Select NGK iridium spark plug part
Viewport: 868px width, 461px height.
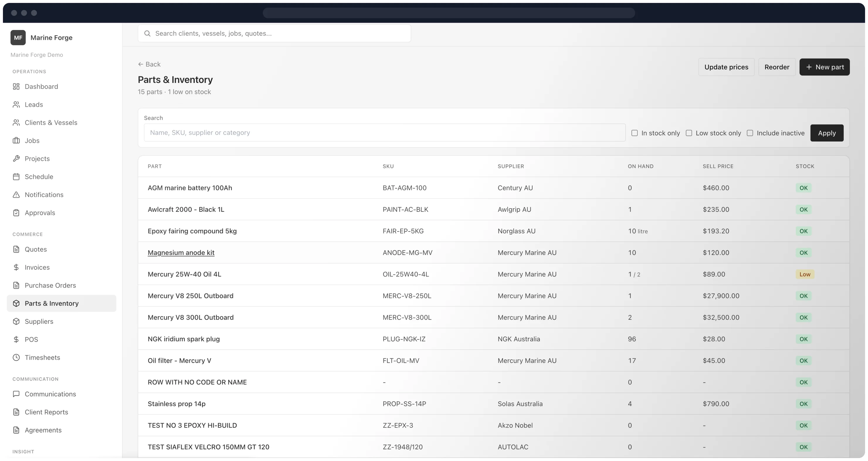(184, 339)
